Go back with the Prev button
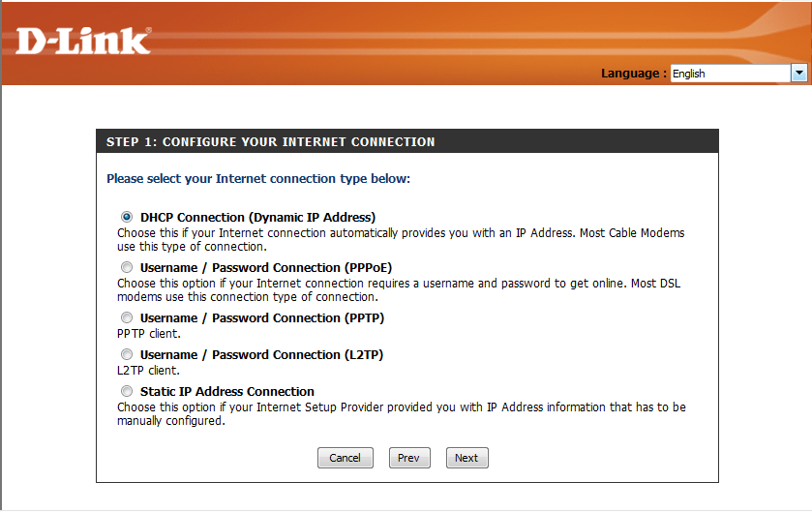Screen dimensions: 812x512 [409, 458]
